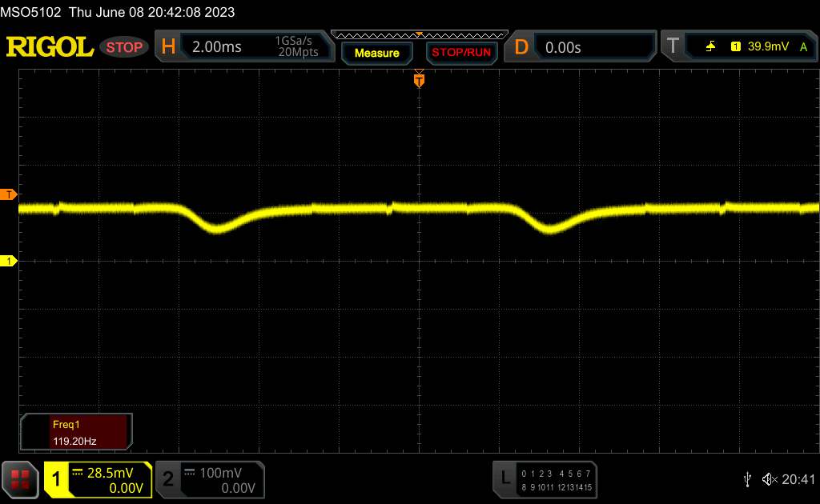The width and height of the screenshot is (820, 504).
Task: Toggle channel 1 button
Action: (56, 479)
